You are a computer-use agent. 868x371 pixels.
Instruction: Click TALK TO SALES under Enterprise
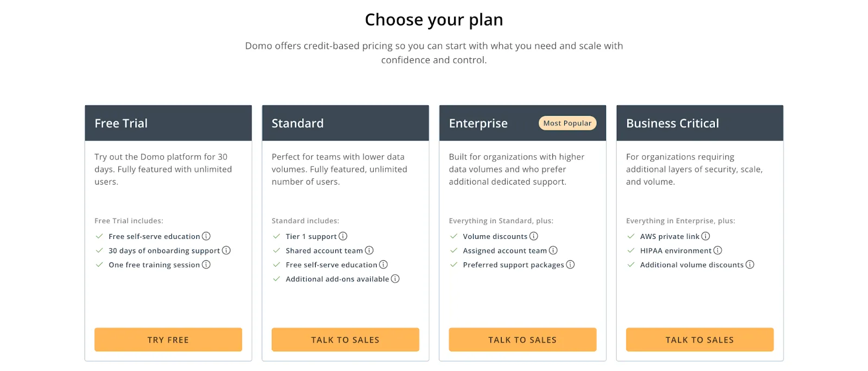click(522, 339)
